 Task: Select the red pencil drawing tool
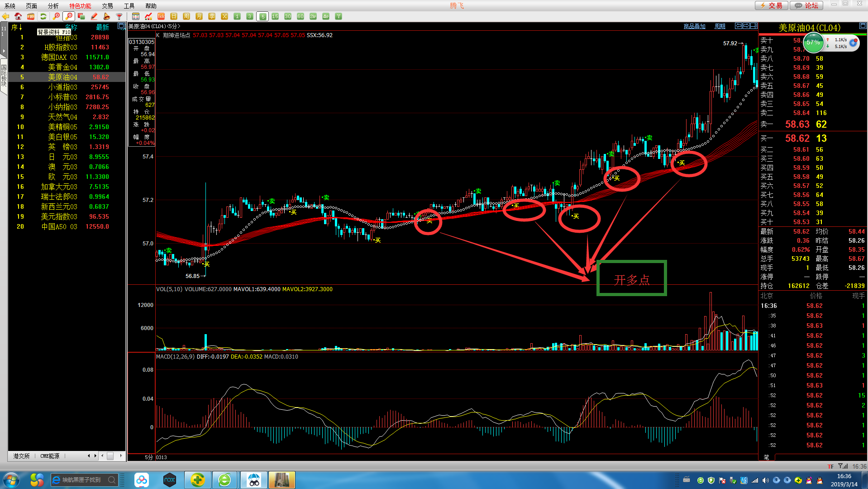coord(94,16)
